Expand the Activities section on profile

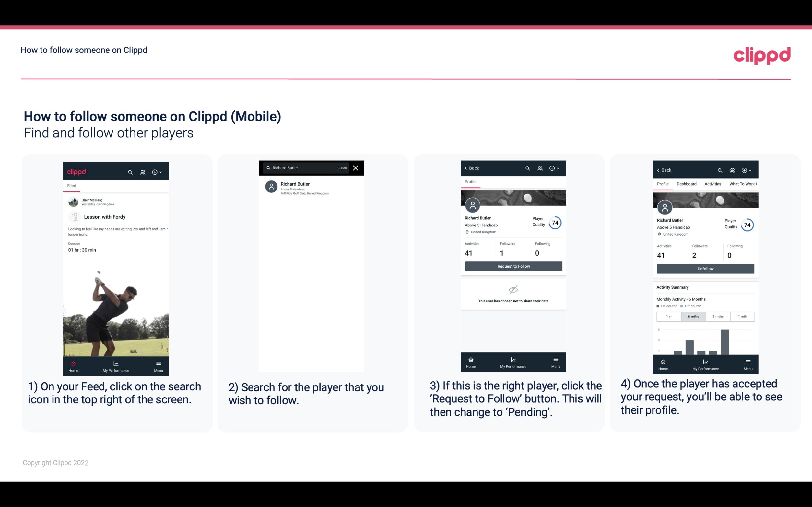712,184
